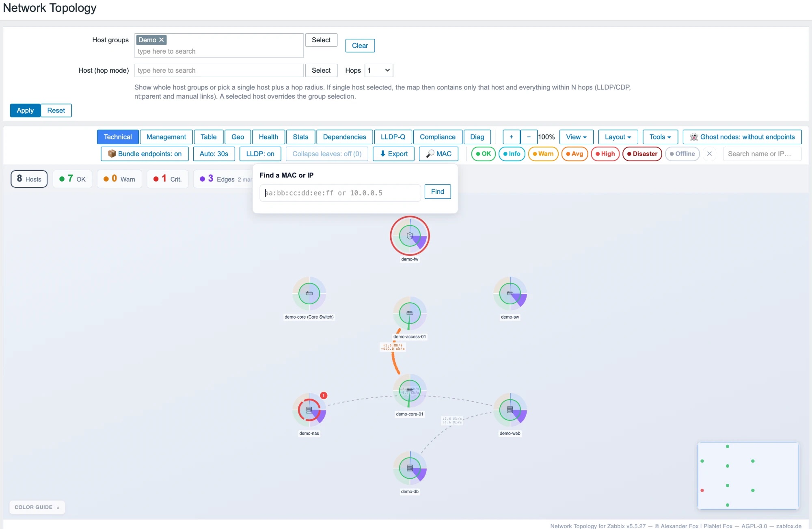
Task: Click the MAC or IP input field
Action: (340, 193)
